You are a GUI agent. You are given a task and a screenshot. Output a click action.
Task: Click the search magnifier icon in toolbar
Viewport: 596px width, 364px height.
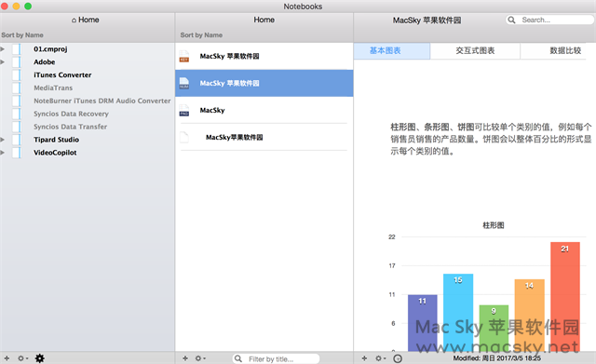coord(512,20)
